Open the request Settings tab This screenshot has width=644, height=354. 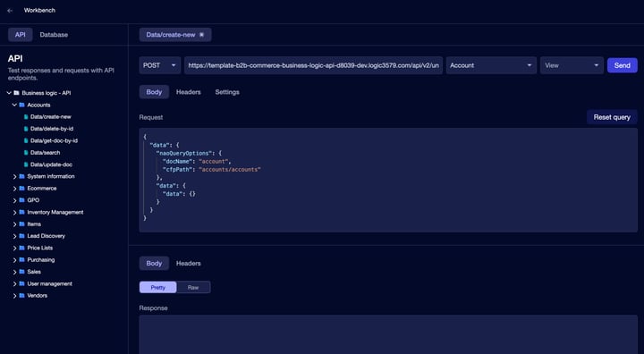(227, 92)
